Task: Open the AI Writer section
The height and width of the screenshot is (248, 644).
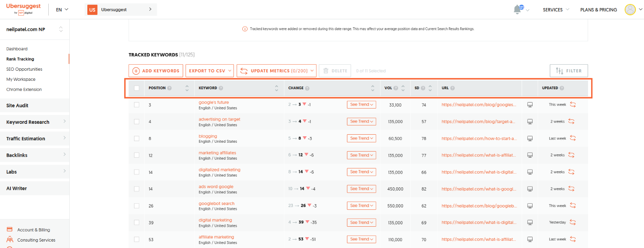Action: coord(35,188)
